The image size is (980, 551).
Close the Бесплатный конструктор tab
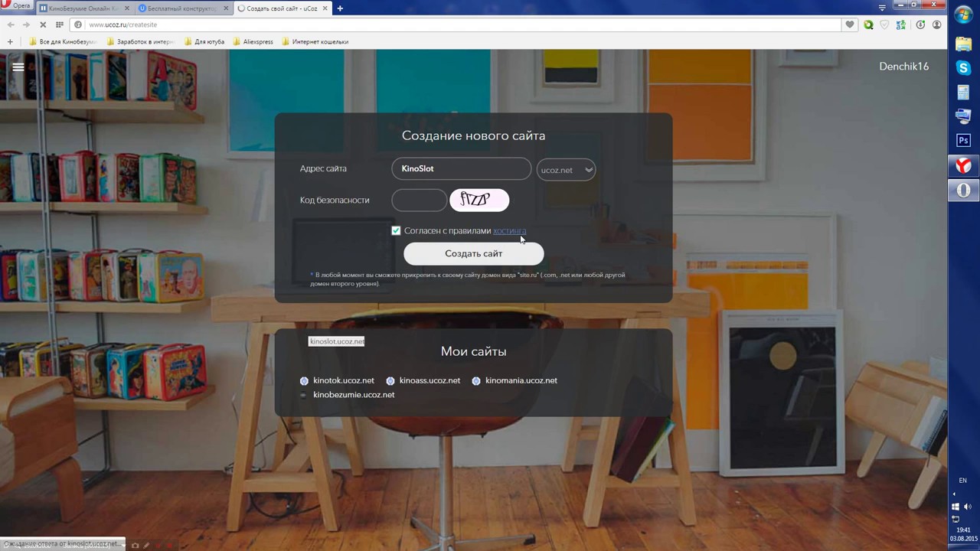point(225,8)
